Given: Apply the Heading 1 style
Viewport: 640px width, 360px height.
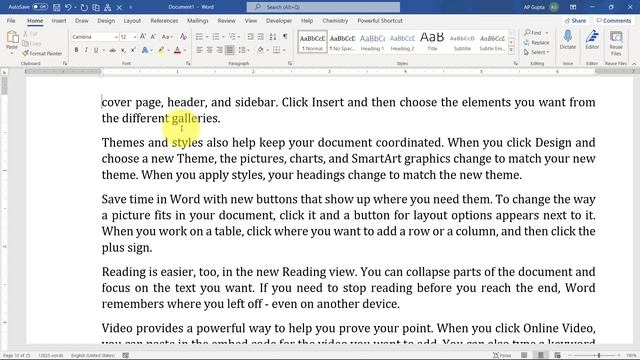Looking at the screenshot, I should (372, 42).
